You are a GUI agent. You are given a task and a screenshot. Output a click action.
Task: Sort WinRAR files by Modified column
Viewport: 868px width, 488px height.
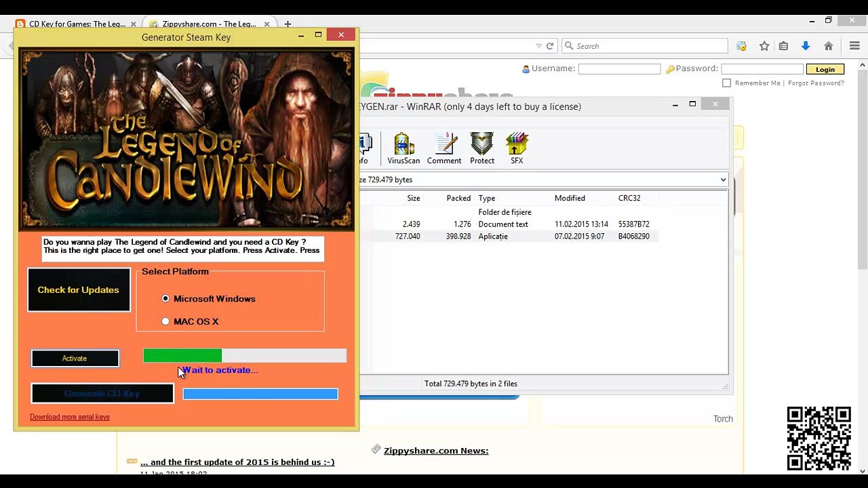point(570,198)
